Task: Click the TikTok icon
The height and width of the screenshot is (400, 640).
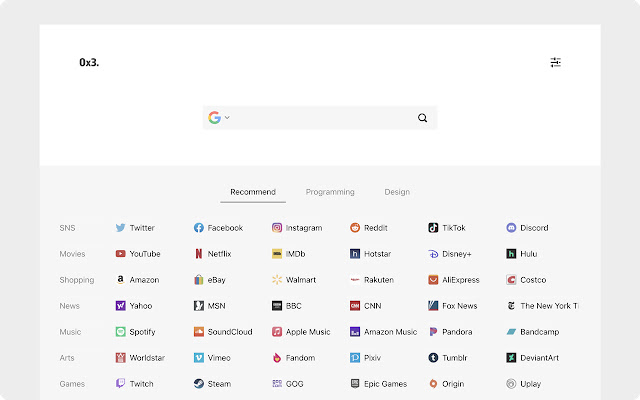Action: pyautogui.click(x=433, y=228)
